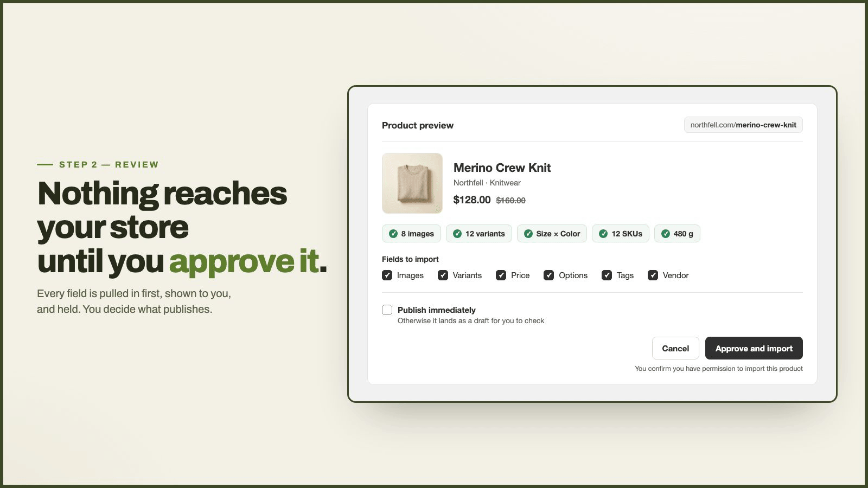The height and width of the screenshot is (488, 868).
Task: Open the folded sweater product thumbnail
Action: [x=412, y=183]
